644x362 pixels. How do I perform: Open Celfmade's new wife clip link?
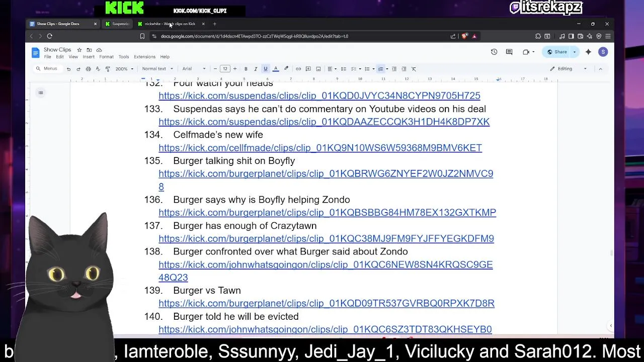tap(320, 148)
